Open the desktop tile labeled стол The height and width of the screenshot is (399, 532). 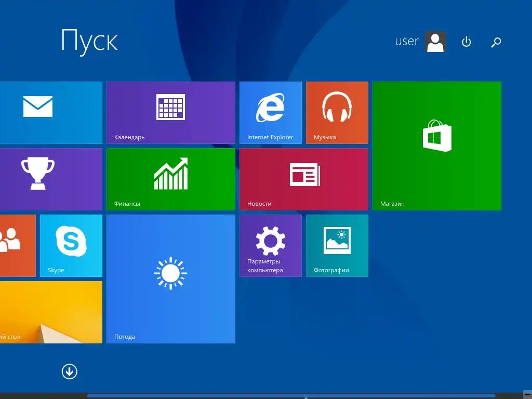(51, 312)
